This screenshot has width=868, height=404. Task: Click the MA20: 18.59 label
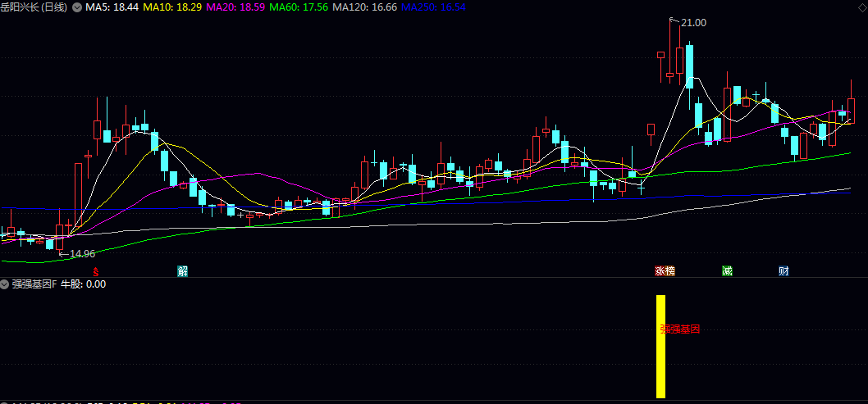235,7
